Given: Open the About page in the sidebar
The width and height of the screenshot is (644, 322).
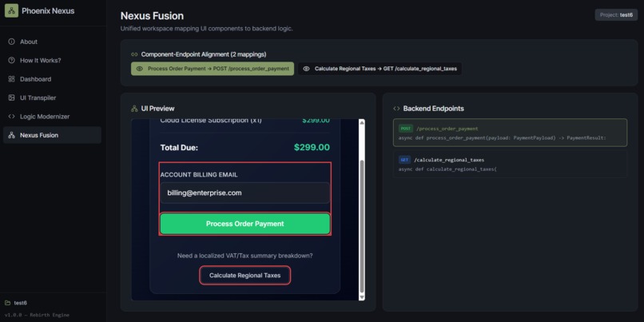Looking at the screenshot, I should click(52, 42).
